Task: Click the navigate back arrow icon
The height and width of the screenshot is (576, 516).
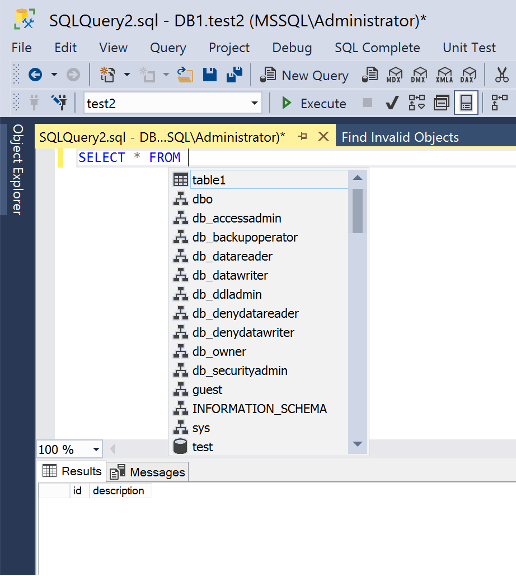Action: click(x=35, y=75)
